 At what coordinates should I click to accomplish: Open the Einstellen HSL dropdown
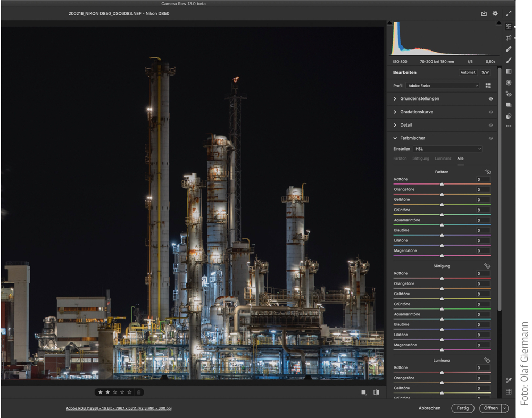point(447,149)
